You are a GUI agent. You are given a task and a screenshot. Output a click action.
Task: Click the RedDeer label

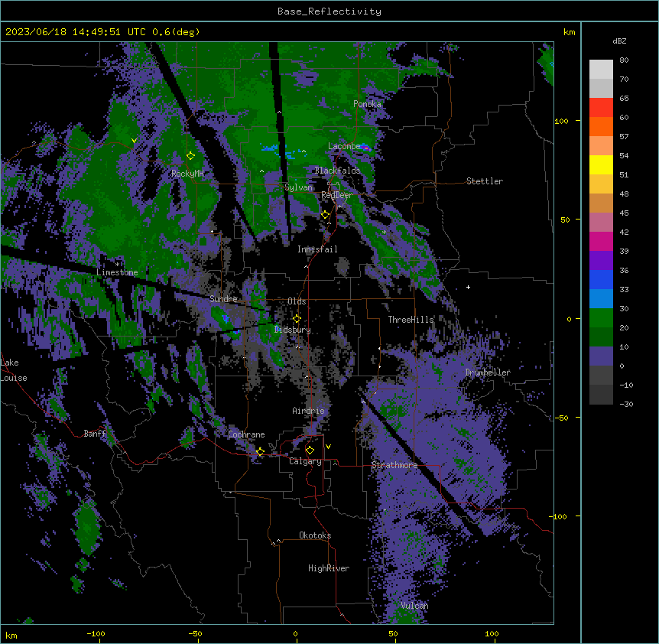pyautogui.click(x=337, y=195)
